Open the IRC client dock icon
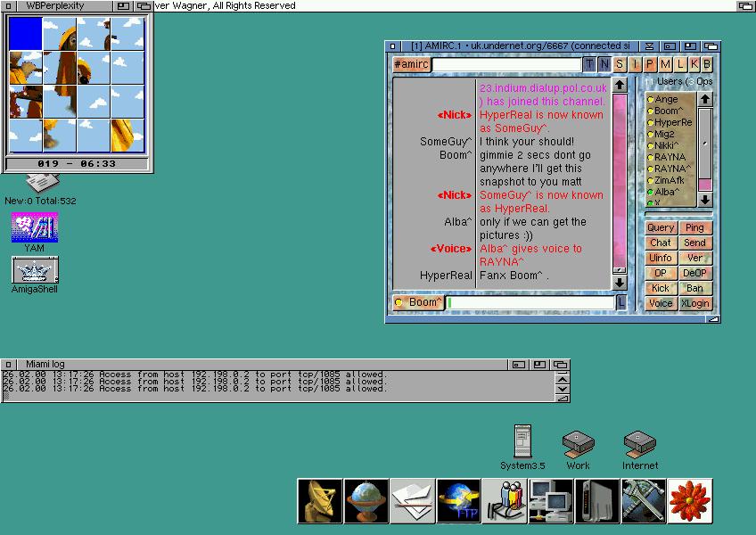 tap(505, 501)
